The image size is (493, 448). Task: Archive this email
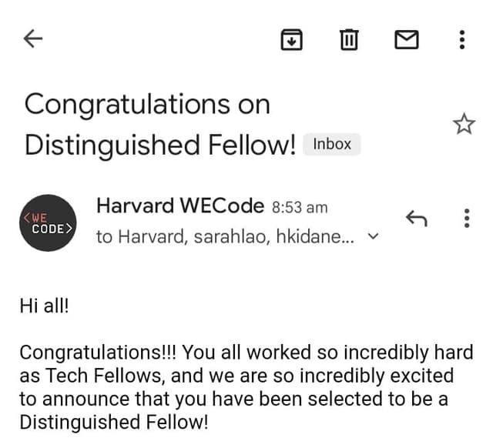[290, 38]
